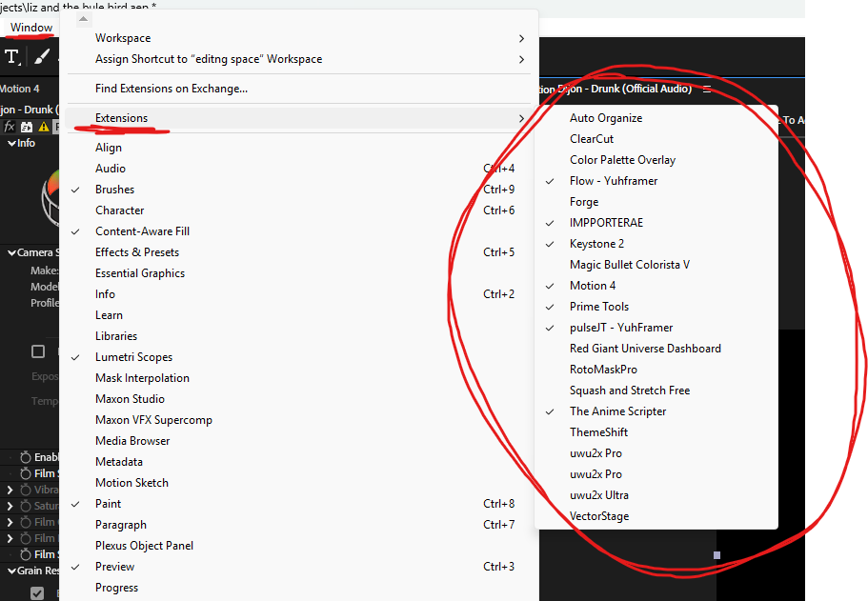
Task: Open Squash and Stretch Free
Action: (x=656, y=391)
